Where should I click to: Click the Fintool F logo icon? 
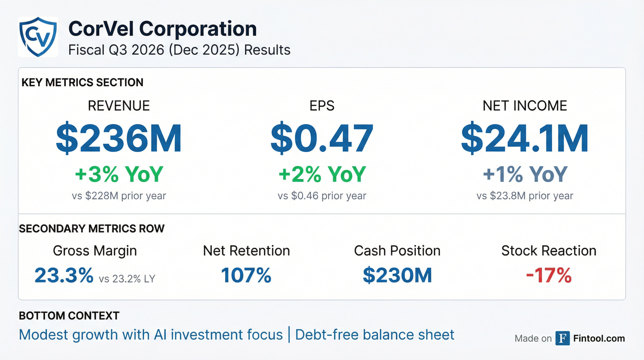click(x=563, y=338)
